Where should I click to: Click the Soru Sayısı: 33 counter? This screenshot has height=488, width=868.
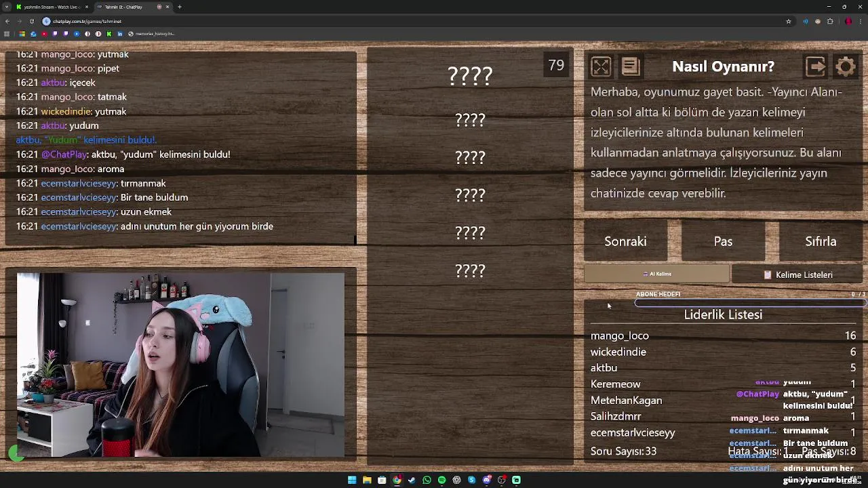(623, 451)
